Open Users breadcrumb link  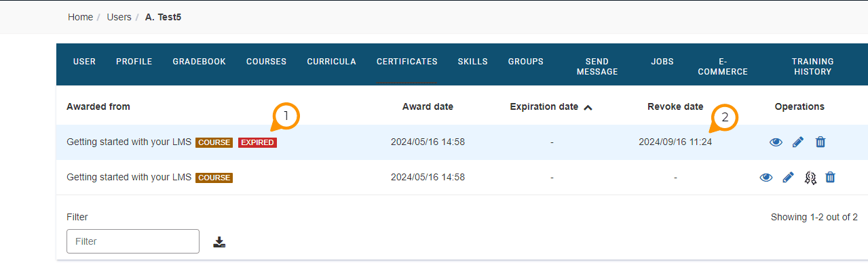(119, 17)
